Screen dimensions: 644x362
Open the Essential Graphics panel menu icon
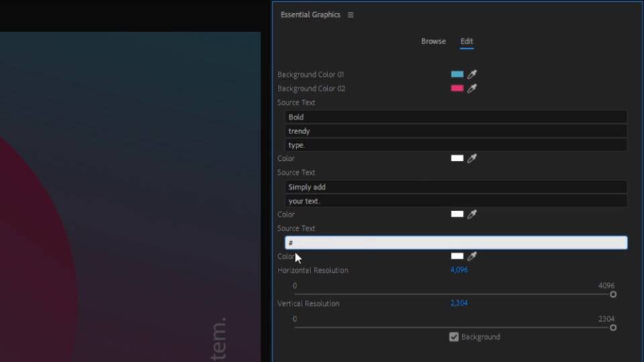point(350,15)
